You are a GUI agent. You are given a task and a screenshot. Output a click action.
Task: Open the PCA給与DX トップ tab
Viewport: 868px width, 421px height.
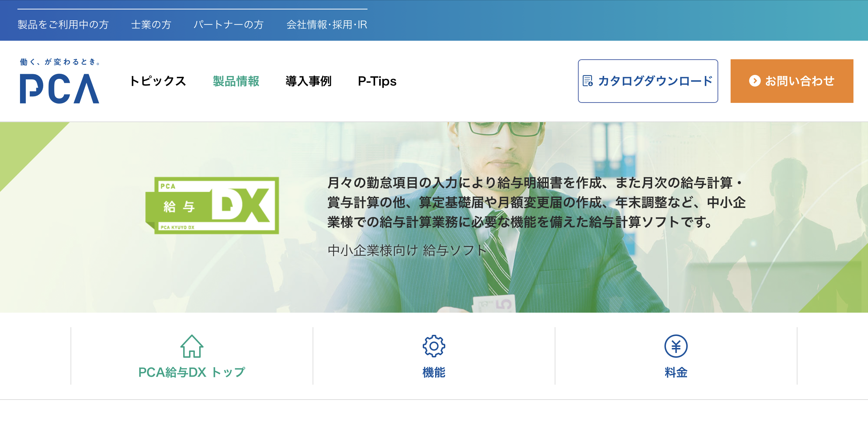point(192,356)
